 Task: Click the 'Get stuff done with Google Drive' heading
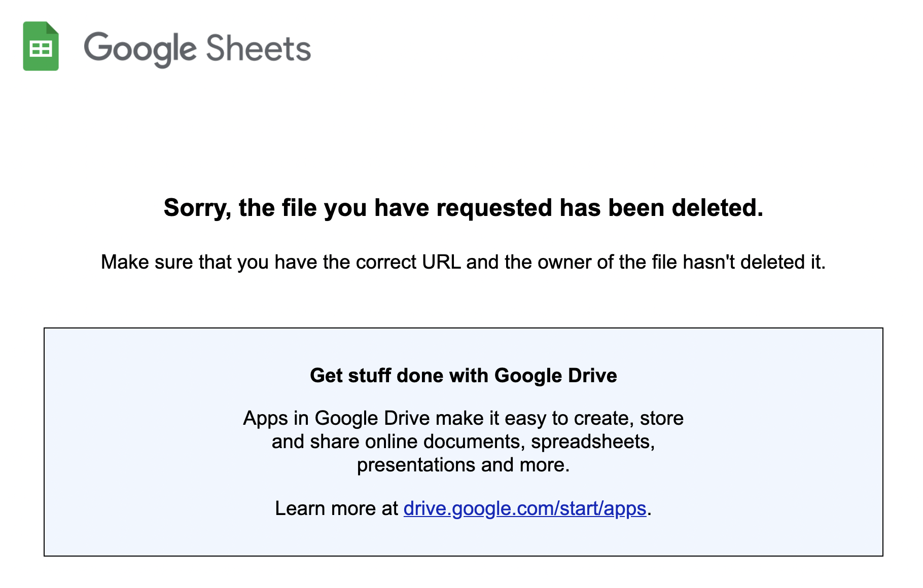(x=464, y=376)
